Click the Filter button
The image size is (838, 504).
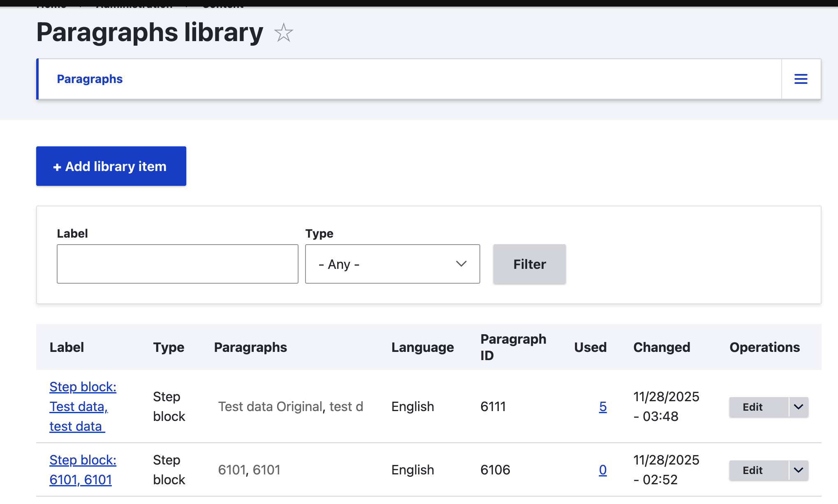coord(529,264)
